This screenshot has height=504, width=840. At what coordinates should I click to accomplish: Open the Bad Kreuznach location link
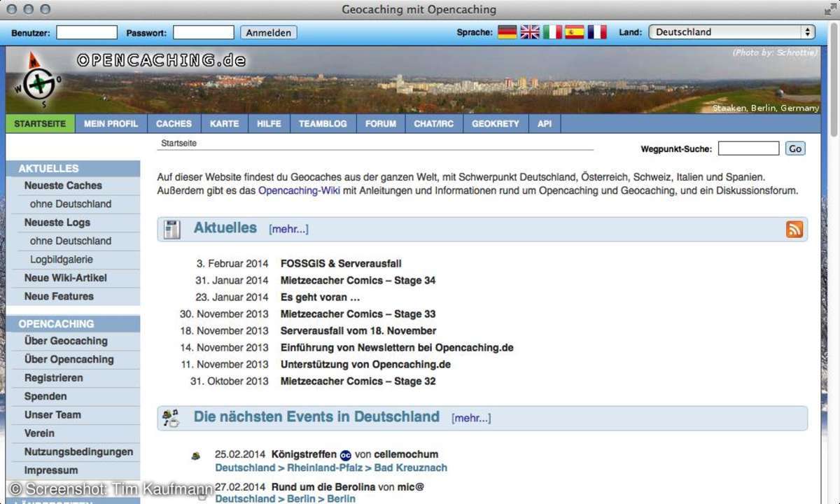(411, 468)
